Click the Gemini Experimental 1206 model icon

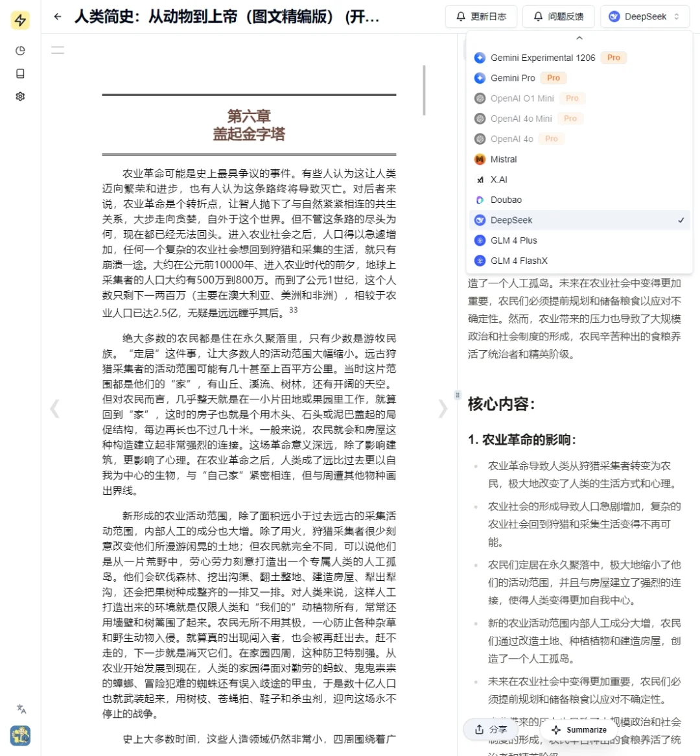click(x=480, y=58)
